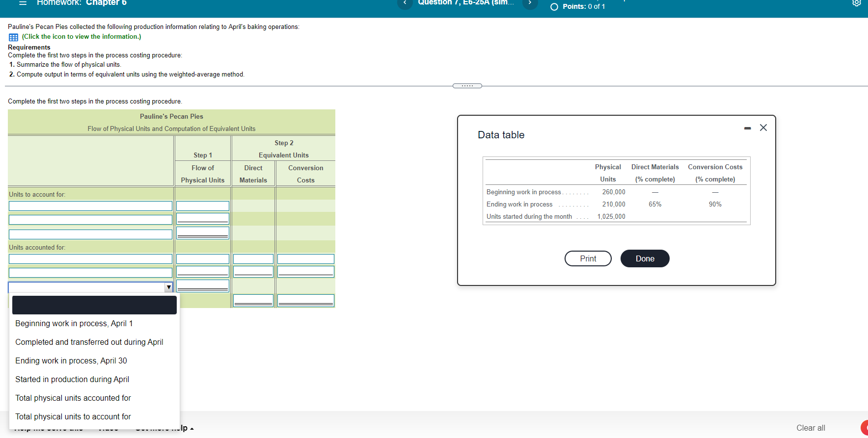Image resolution: width=868 pixels, height=438 pixels.
Task: Select 'Completed and transferred out during April'
Action: pyautogui.click(x=94, y=342)
